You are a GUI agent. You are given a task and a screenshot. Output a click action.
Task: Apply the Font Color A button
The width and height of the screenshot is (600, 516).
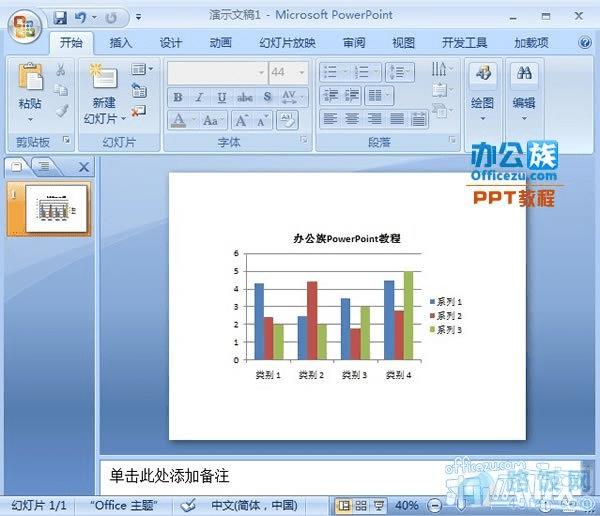(178, 121)
